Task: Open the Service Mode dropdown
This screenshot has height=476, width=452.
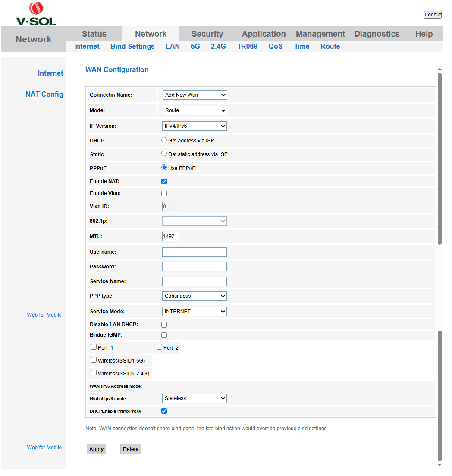Action: click(195, 312)
